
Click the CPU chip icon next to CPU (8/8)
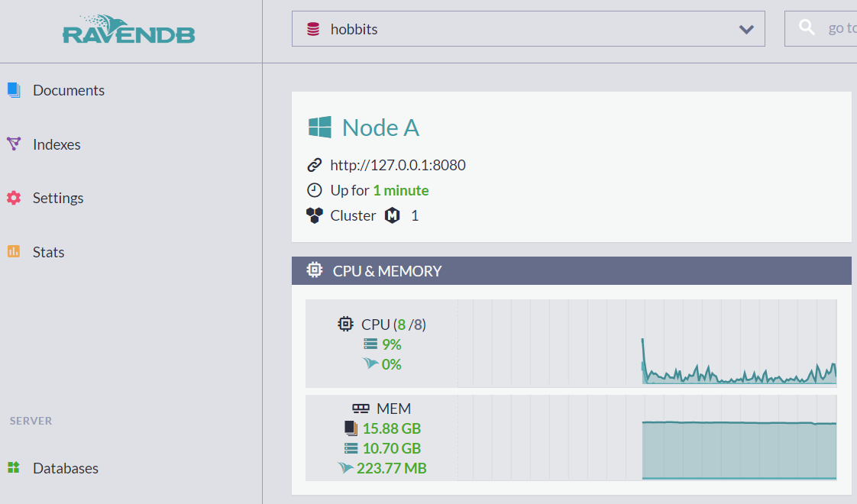345,324
